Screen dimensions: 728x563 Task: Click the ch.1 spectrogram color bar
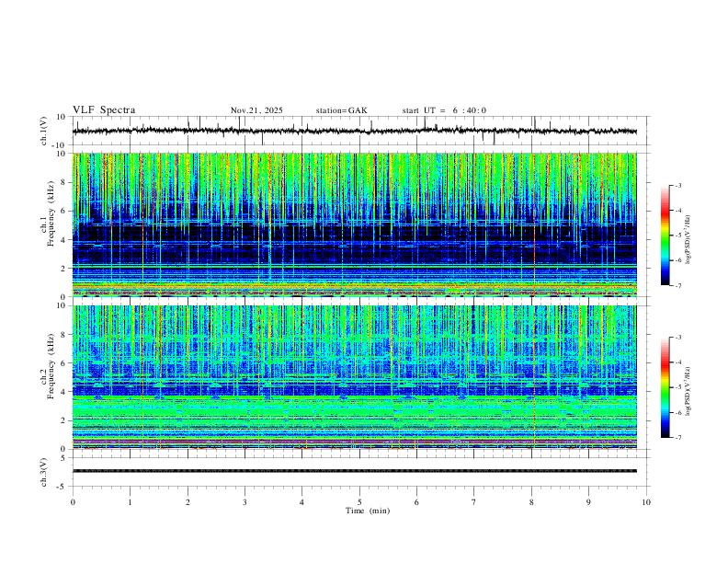click(x=665, y=236)
